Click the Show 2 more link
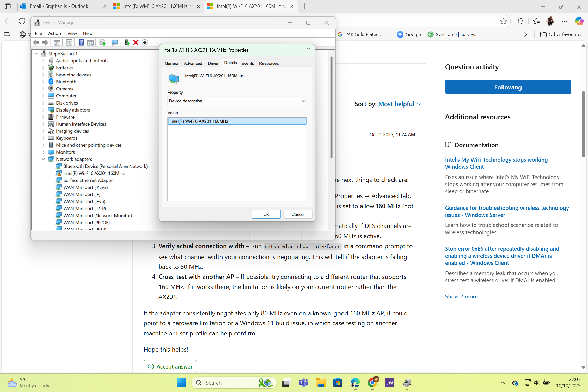The width and height of the screenshot is (588, 392). pos(461,297)
